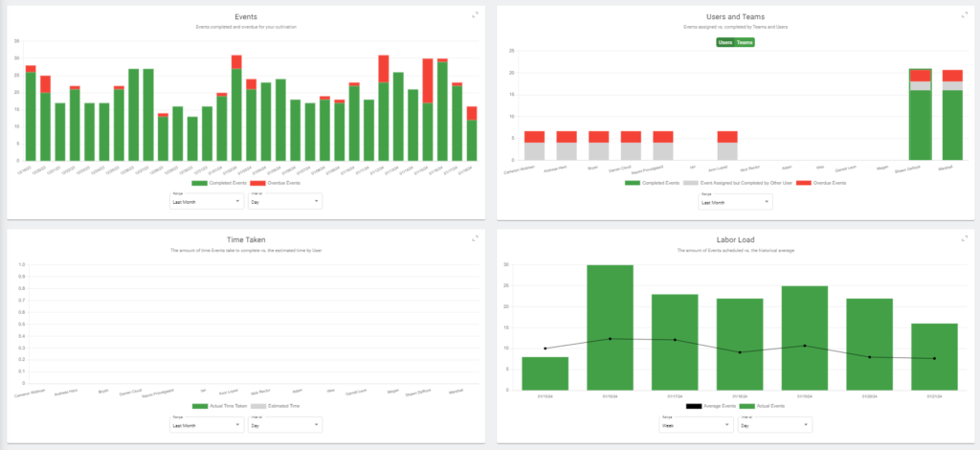Toggle Overdue Events legend in Users and Teams
This screenshot has width=980, height=450.
[x=820, y=183]
